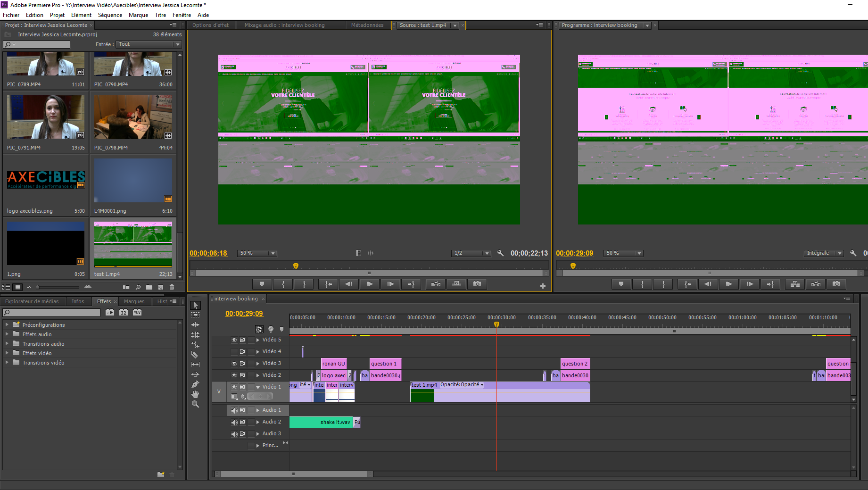868x490 pixels.
Task: Export frame in Source monitor
Action: pos(477,284)
